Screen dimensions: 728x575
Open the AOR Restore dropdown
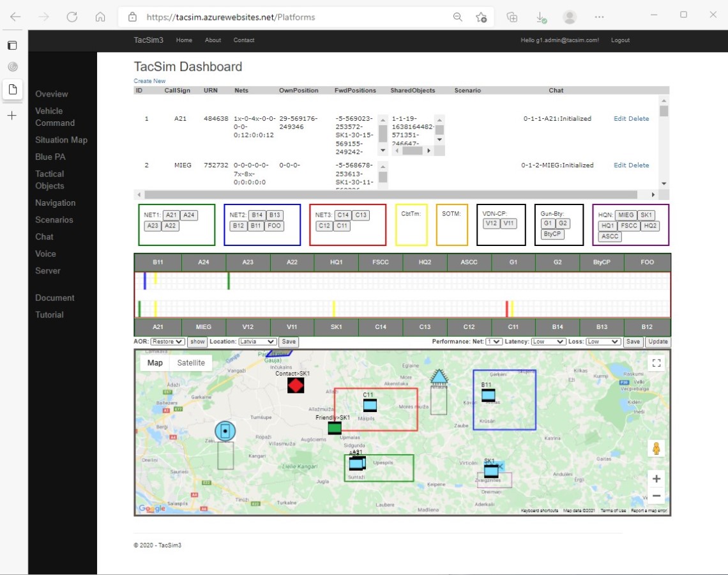tap(168, 342)
